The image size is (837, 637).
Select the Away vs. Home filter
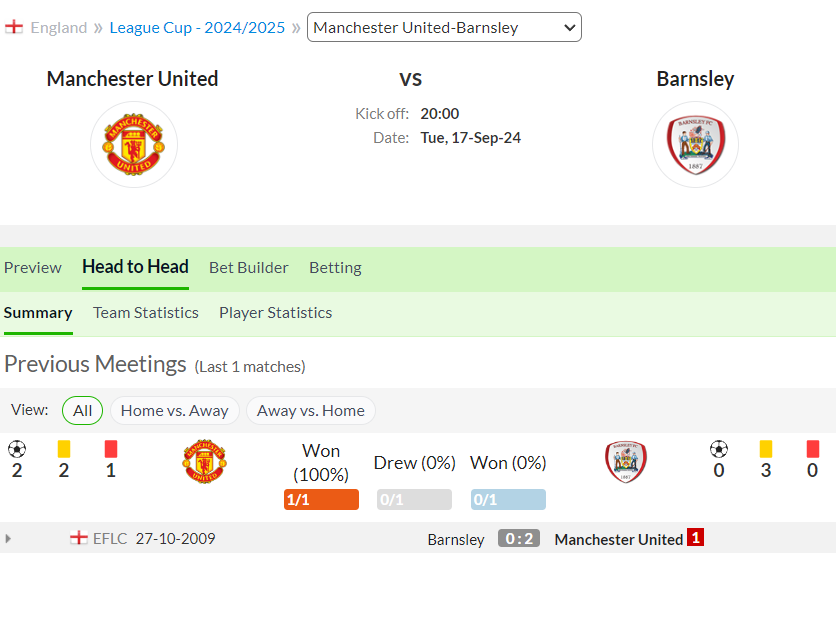[311, 411]
